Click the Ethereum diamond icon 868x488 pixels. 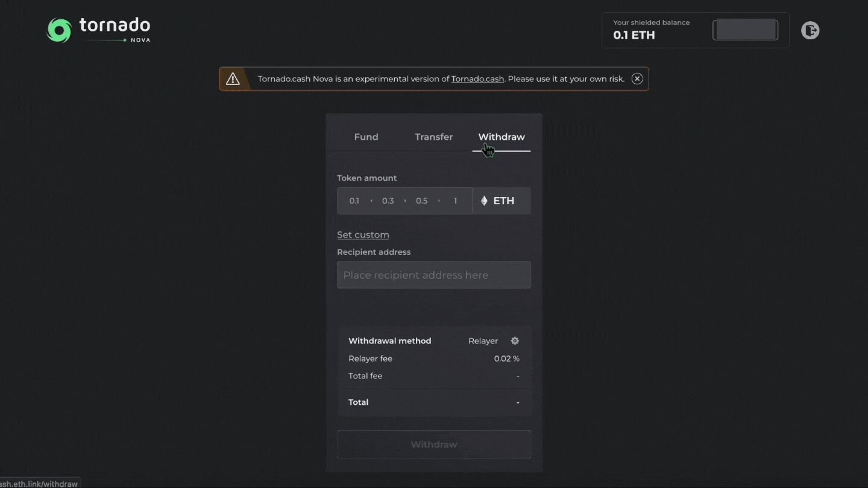pyautogui.click(x=484, y=201)
